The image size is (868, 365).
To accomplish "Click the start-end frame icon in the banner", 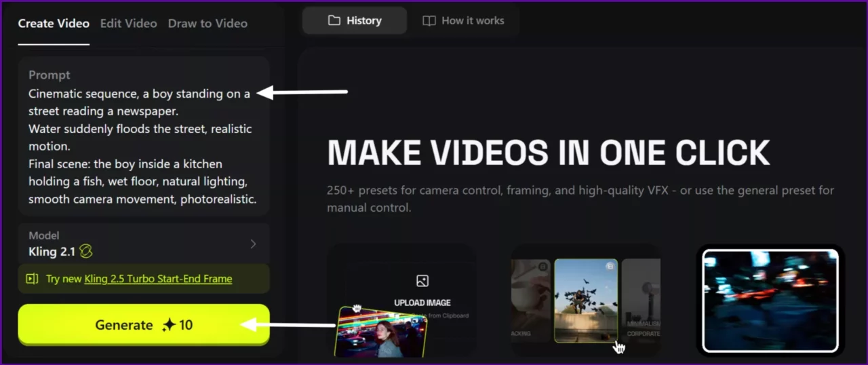I will click(32, 279).
